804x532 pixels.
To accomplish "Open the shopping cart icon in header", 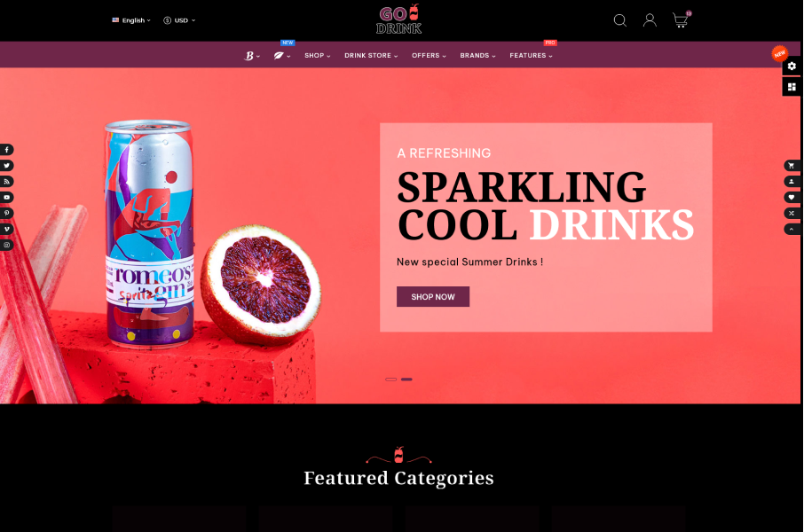I will [681, 20].
